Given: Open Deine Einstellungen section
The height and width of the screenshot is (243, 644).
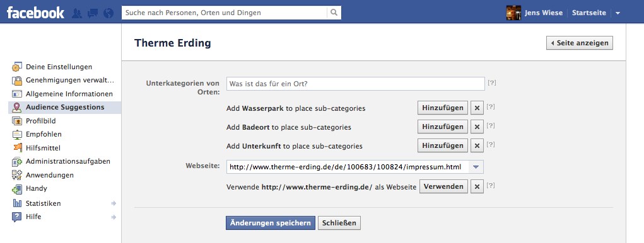Looking at the screenshot, I should pos(59,67).
